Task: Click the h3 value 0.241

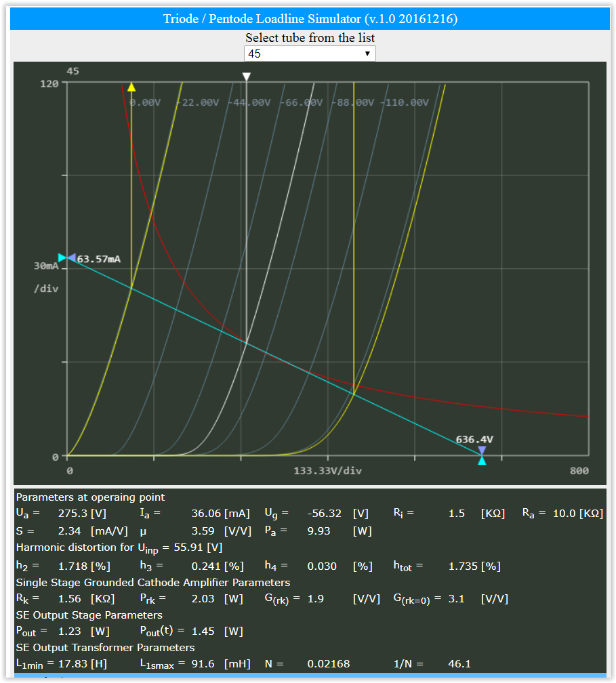Action: [x=207, y=566]
